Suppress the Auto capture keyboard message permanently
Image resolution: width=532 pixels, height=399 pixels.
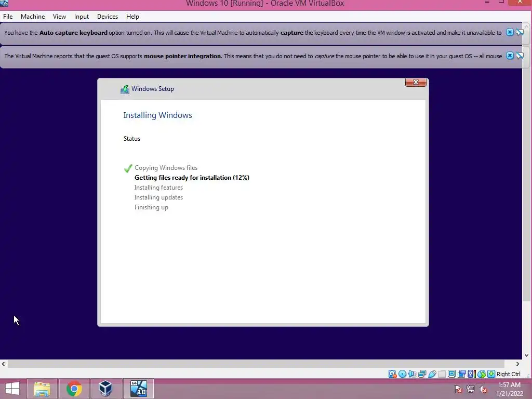coord(520,32)
